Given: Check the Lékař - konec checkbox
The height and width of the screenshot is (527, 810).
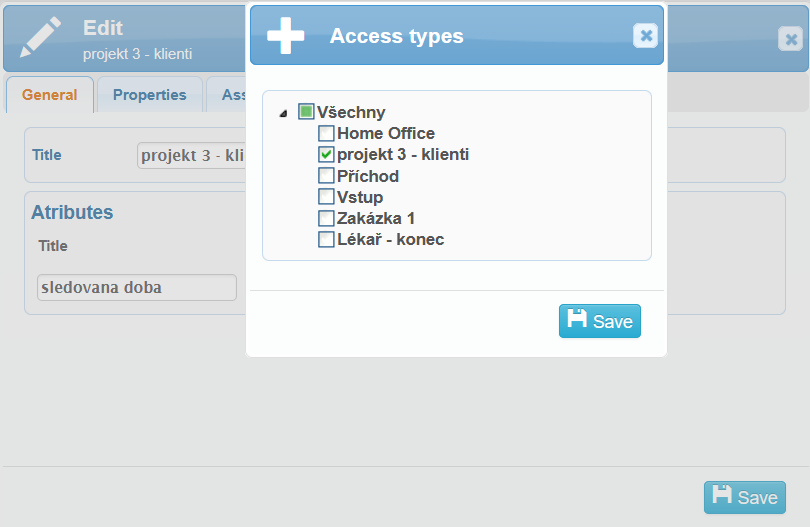Looking at the screenshot, I should pos(326,239).
